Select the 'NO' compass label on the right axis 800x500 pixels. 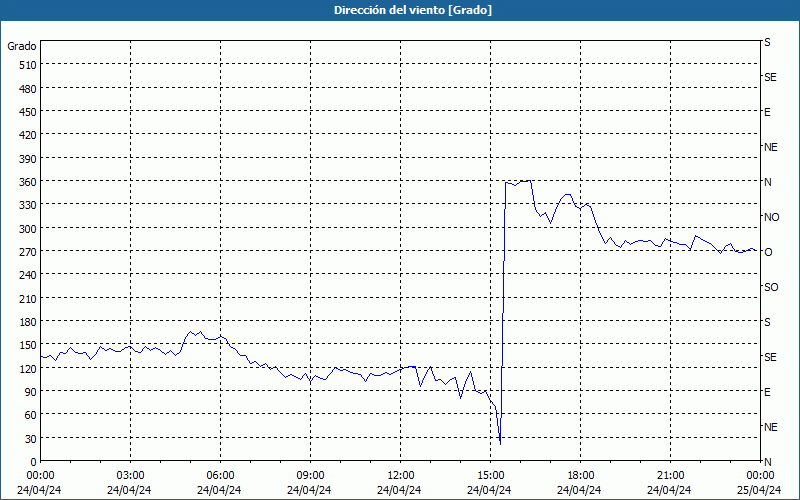tap(771, 217)
